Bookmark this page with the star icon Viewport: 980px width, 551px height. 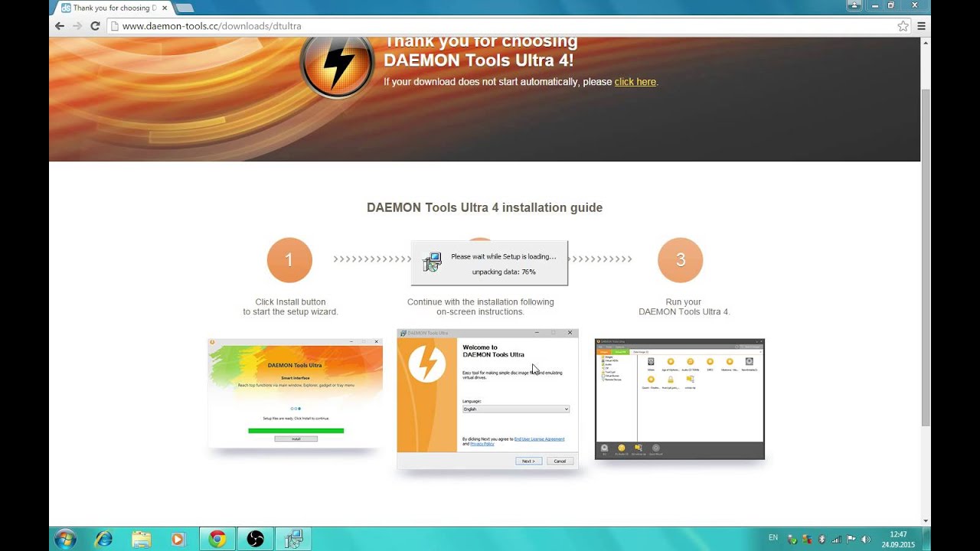coord(903,26)
